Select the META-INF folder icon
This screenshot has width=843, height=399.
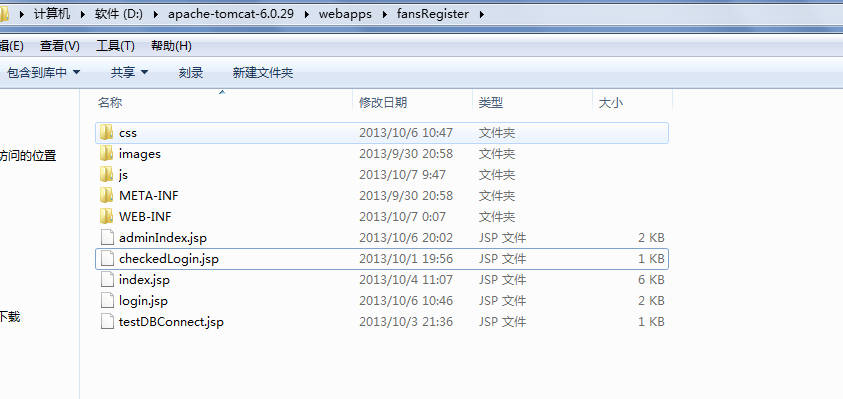click(x=106, y=195)
